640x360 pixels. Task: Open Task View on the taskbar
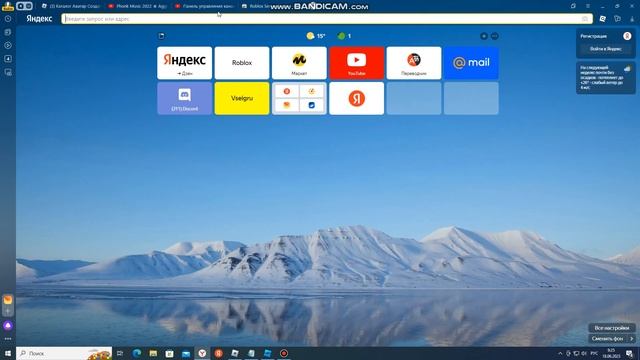[x=120, y=353]
